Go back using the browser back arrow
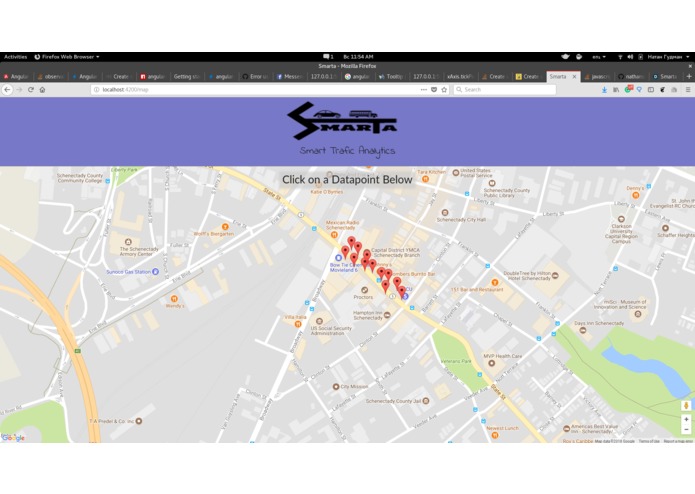Screen dimensions: 695x494 pyautogui.click(x=8, y=89)
